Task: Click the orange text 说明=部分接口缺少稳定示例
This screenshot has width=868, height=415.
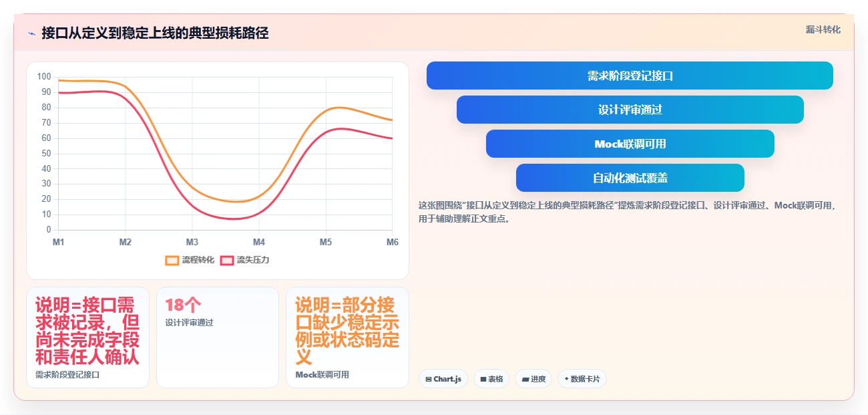Action: [347, 331]
